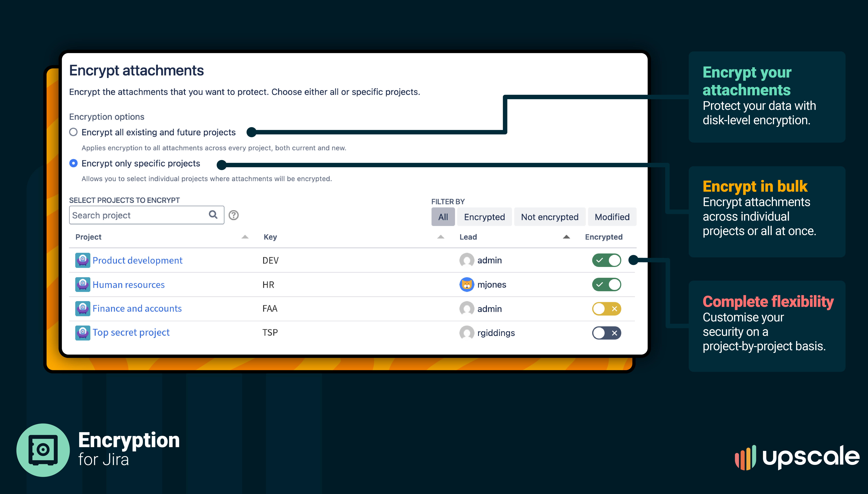The image size is (868, 494).
Task: Click the Product development project avatar icon
Action: 82,260
